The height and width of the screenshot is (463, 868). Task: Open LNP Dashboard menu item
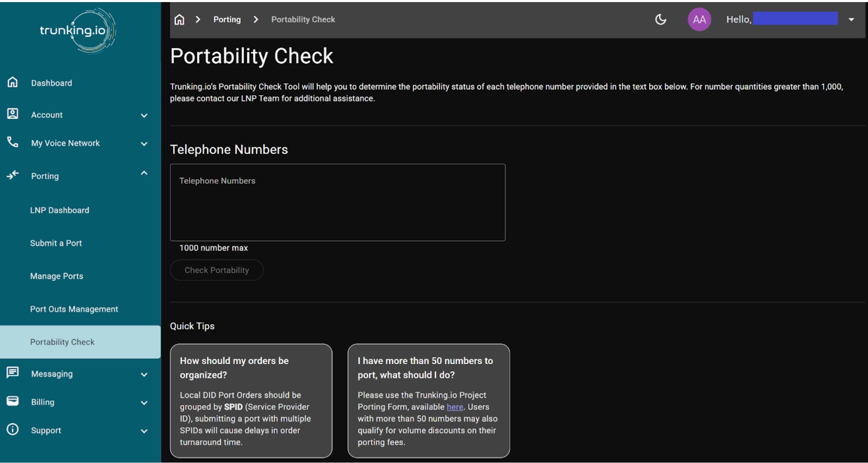(60, 210)
